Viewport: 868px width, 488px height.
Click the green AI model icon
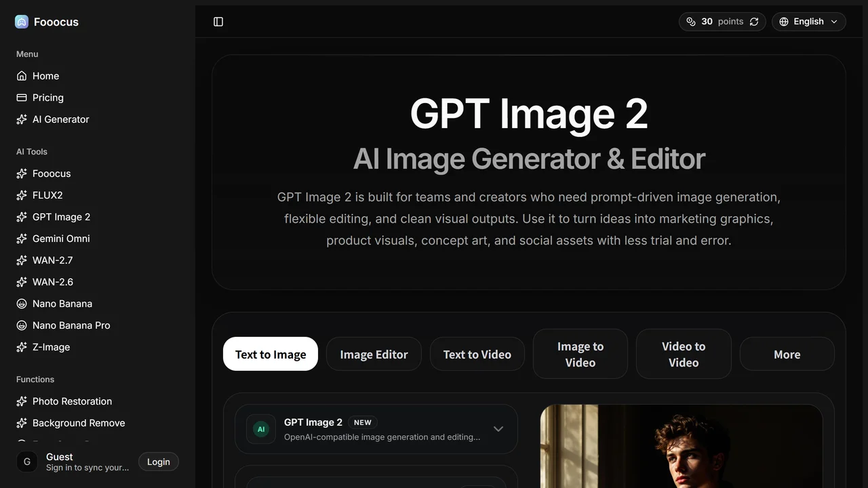[261, 429]
